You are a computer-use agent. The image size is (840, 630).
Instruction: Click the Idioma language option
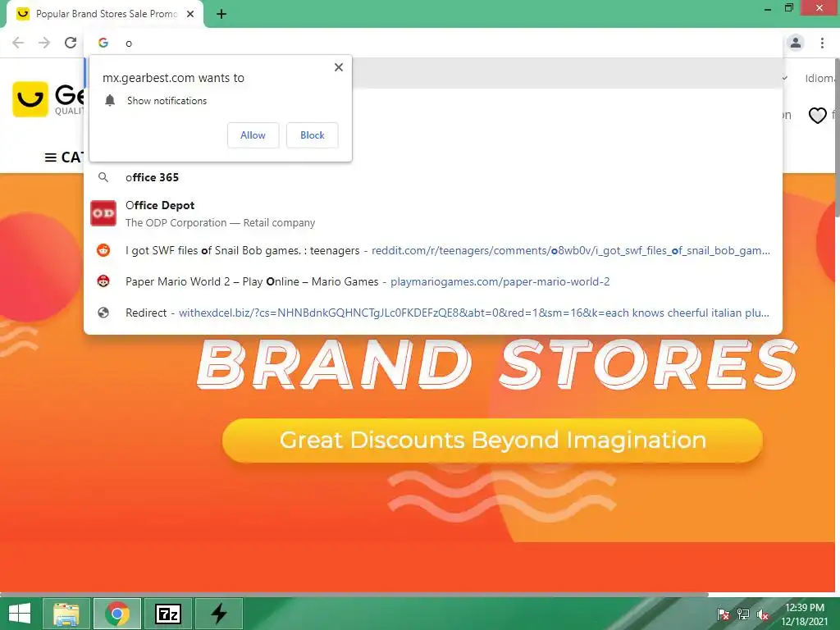point(820,78)
